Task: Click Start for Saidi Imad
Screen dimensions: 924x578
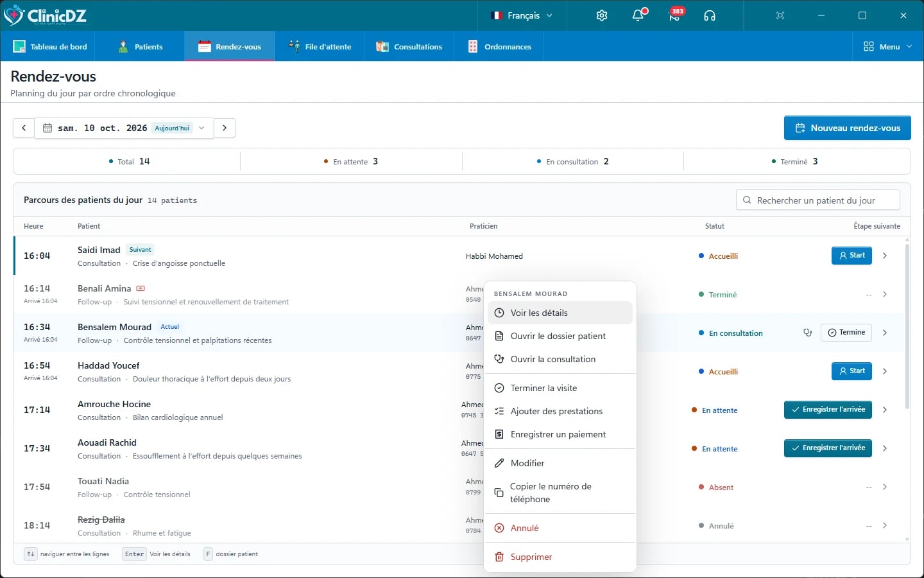Action: point(851,256)
